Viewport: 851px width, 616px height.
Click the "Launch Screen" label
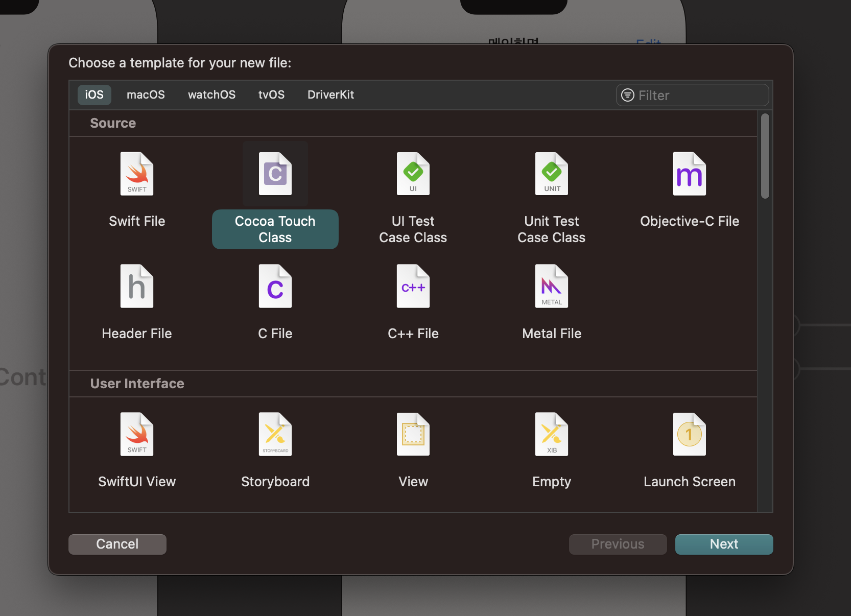pyautogui.click(x=690, y=482)
